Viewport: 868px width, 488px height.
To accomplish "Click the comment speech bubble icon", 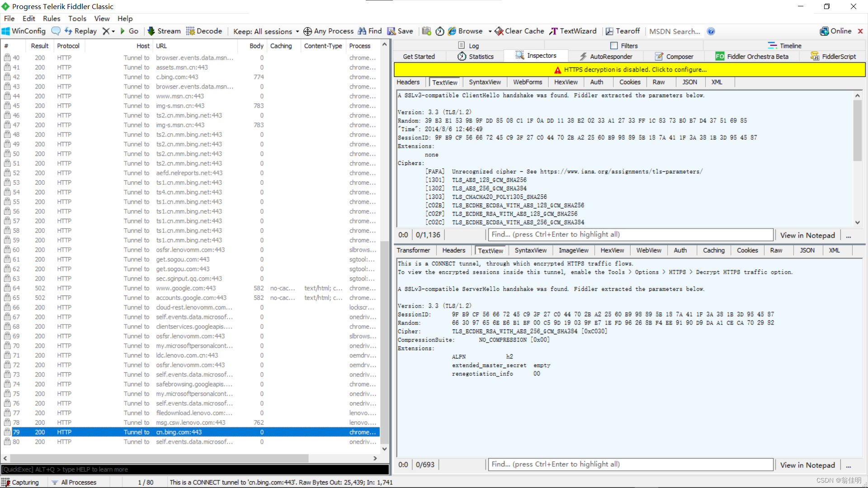I will 56,31.
